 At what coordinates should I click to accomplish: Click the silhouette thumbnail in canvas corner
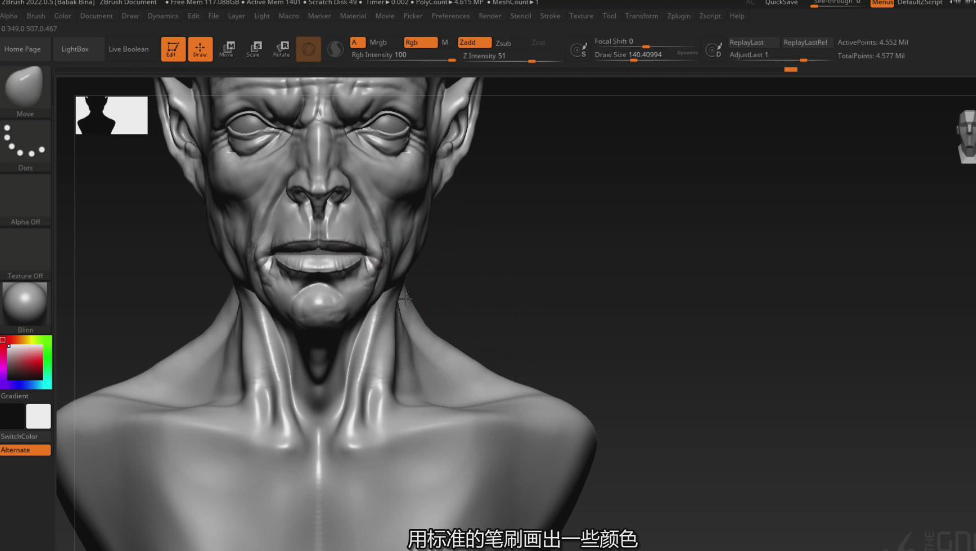click(x=111, y=115)
